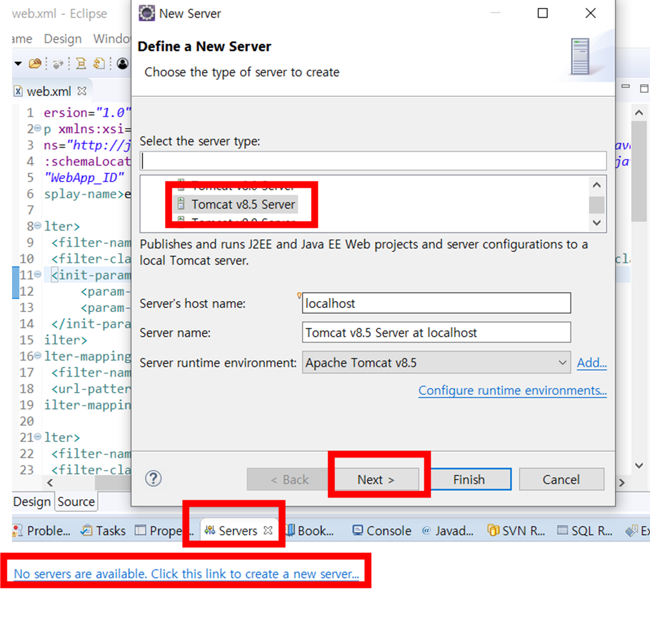This screenshot has width=650, height=644.
Task: Click the Add... runtime link
Action: pos(592,363)
